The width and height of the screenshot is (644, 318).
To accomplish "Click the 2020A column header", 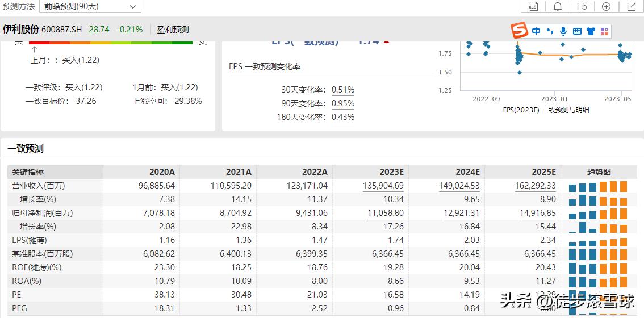I will coord(162,172).
